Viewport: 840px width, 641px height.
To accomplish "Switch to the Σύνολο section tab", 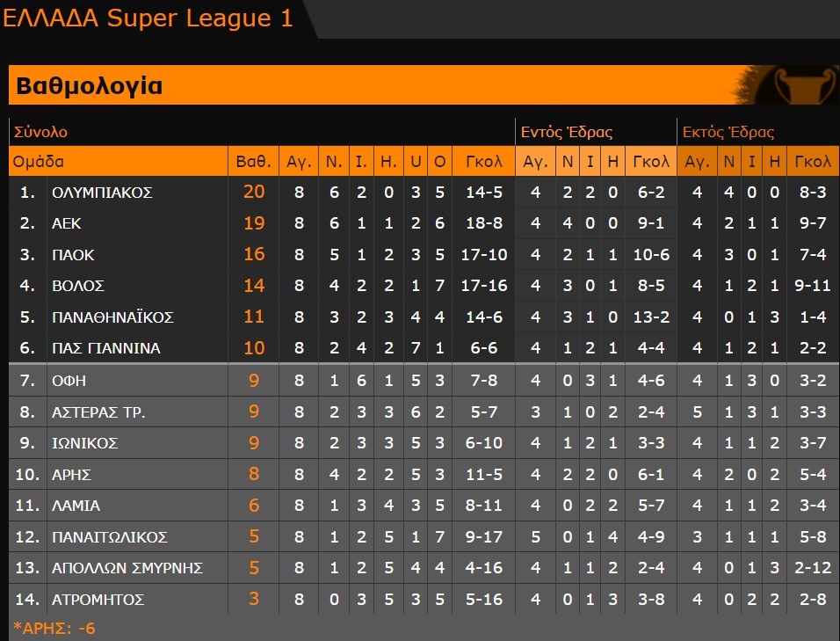I will (x=40, y=133).
